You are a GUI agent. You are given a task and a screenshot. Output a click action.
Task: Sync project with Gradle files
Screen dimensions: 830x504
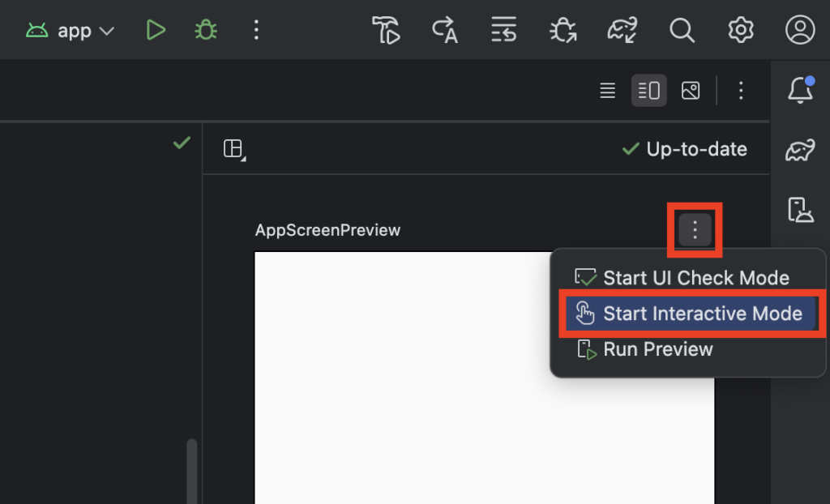coord(622,31)
